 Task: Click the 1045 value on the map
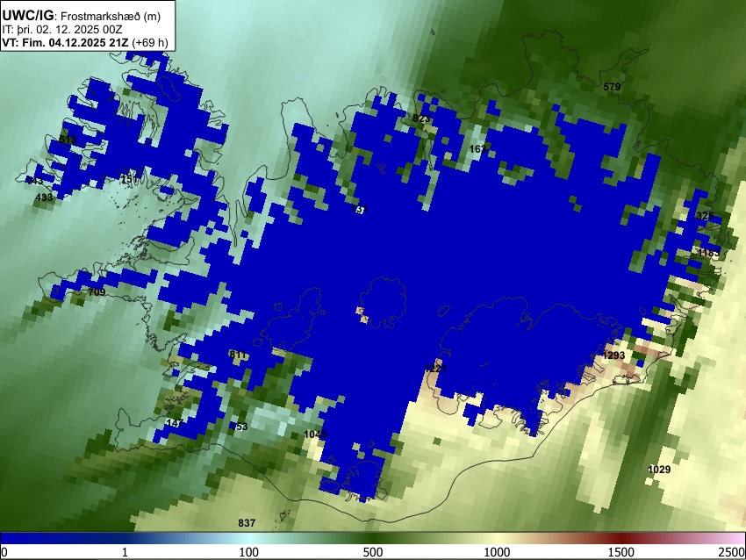315,434
